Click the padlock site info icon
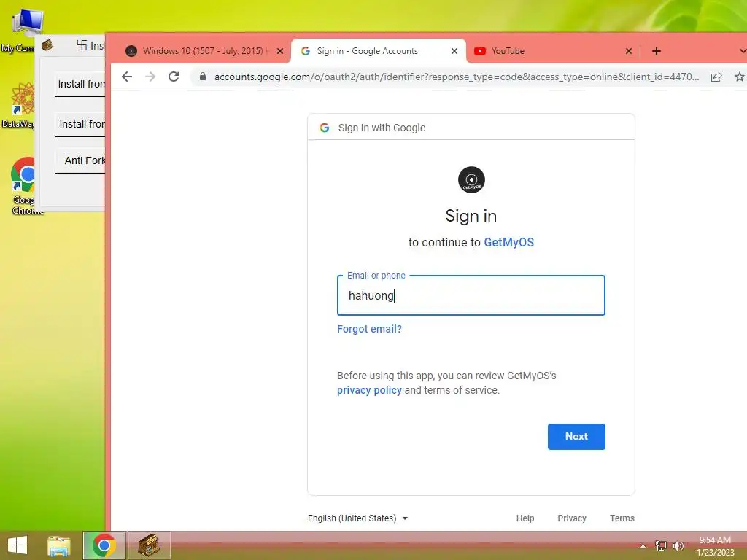 pos(203,77)
